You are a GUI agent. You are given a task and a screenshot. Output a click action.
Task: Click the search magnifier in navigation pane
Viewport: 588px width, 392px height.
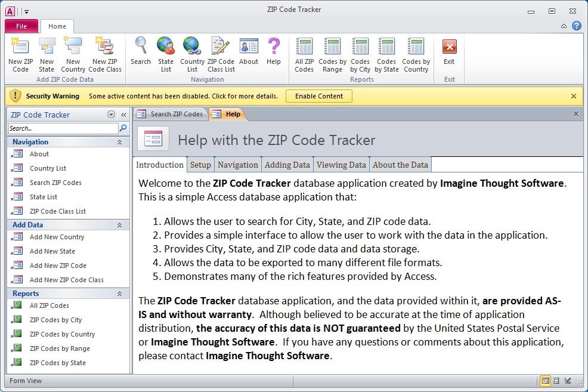pos(123,128)
